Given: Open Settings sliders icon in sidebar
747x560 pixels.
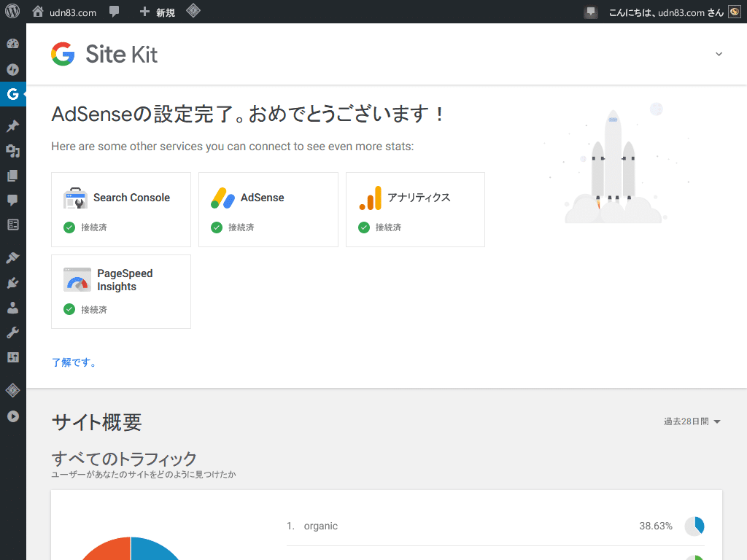Looking at the screenshot, I should tap(13, 357).
